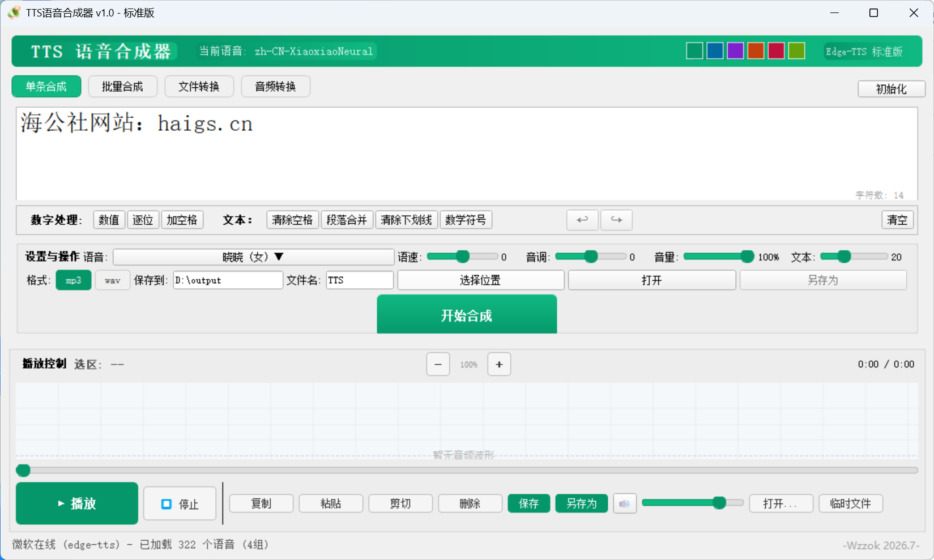Screen dimensions: 934x560
Task: Click 粘贴 paste button
Action: point(331,503)
